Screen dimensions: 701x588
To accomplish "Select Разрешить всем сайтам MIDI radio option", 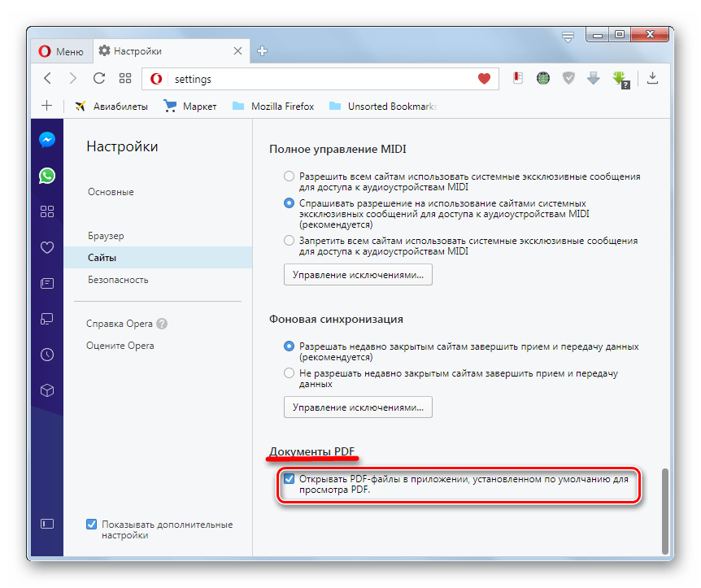I will [x=289, y=176].
